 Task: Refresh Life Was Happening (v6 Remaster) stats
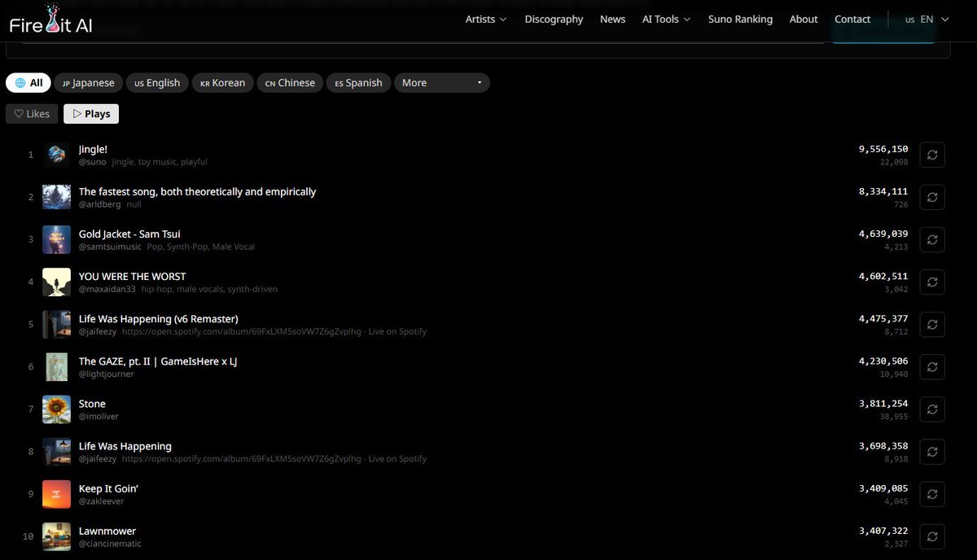932,324
